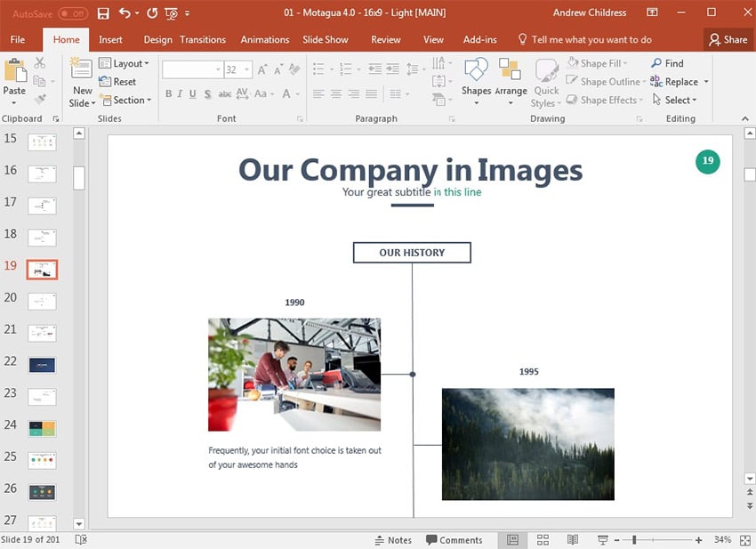The image size is (756, 549).
Task: Switch to the Transitions tab
Action: [203, 39]
